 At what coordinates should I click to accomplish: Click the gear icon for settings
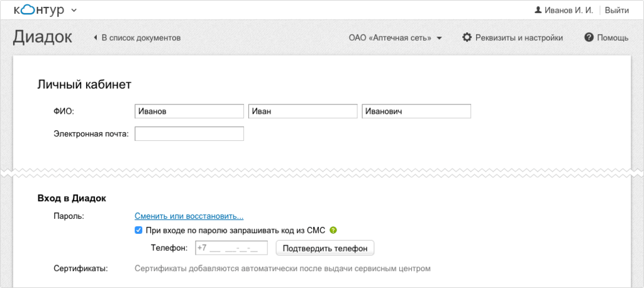(x=467, y=38)
